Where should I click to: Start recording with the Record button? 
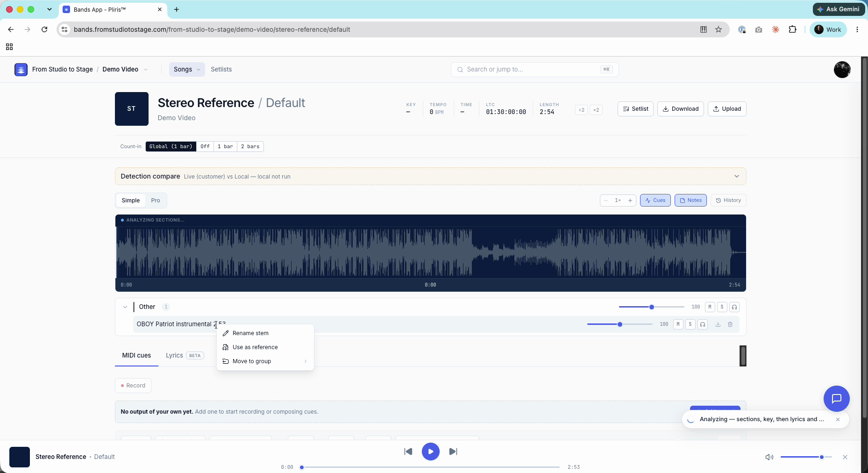(133, 386)
